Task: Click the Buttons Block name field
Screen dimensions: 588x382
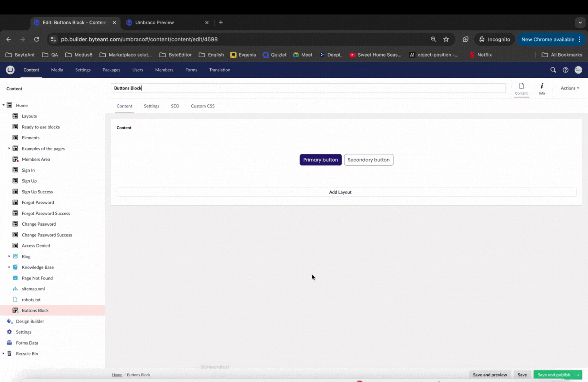Action: click(308, 88)
